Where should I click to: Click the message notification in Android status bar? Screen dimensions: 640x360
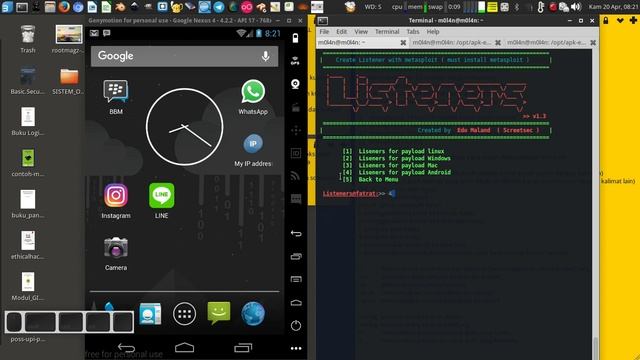click(107, 33)
